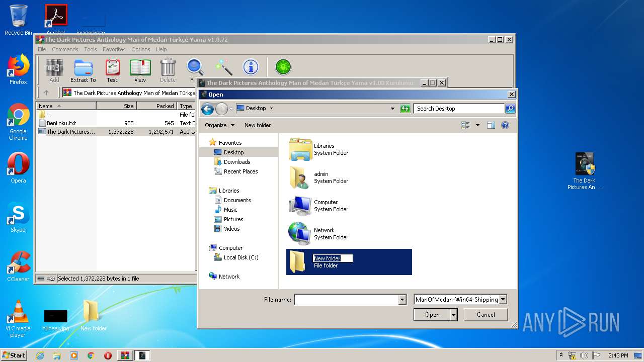The height and width of the screenshot is (362, 644).
Task: Click the Start button
Action: click(14, 355)
